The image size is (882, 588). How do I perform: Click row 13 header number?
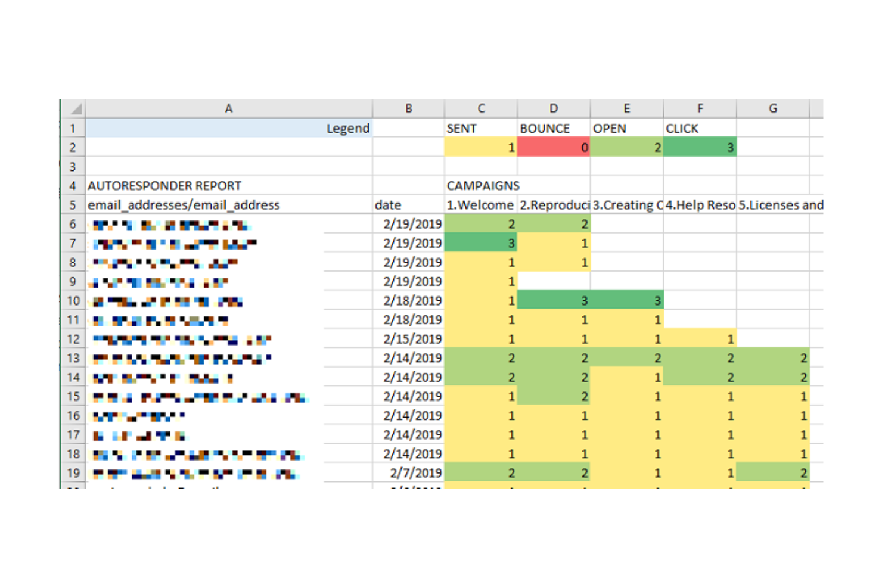tap(73, 358)
